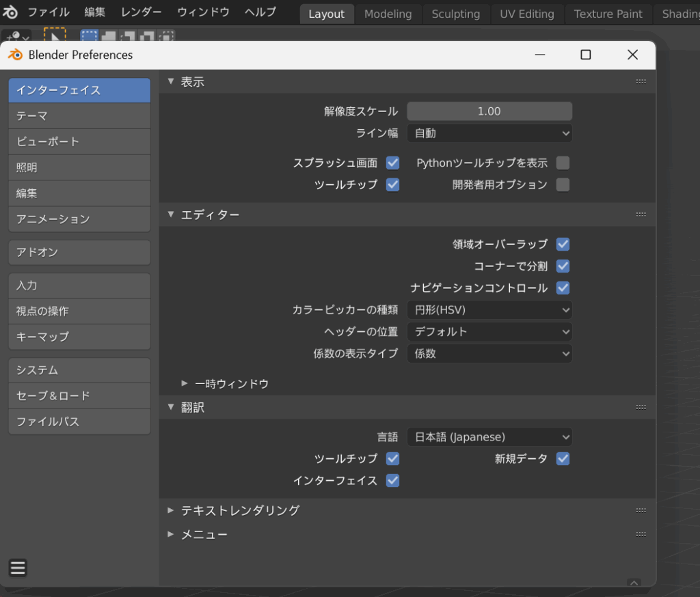
Task: Select テーマ in Preferences sidebar
Action: point(79,116)
